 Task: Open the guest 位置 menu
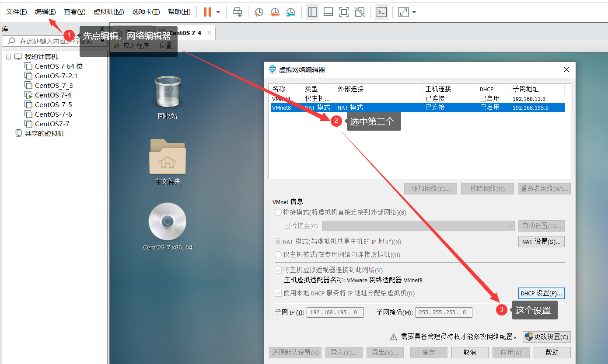click(165, 45)
